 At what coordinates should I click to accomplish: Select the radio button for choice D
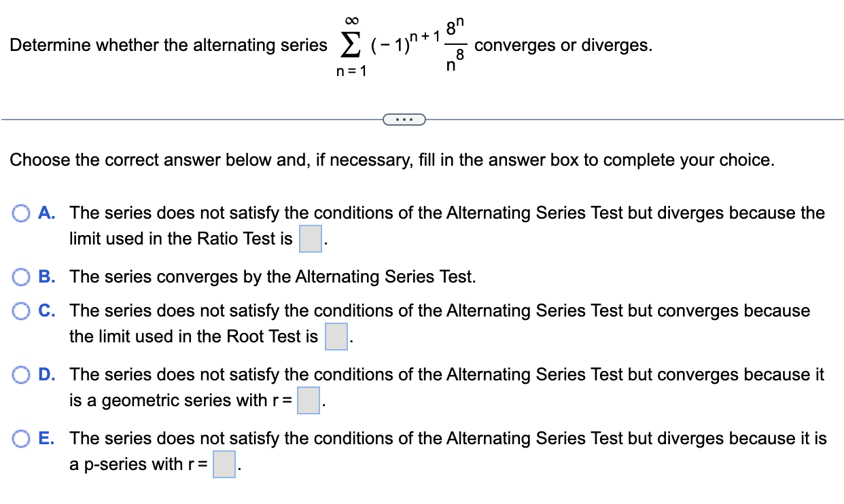[21, 375]
